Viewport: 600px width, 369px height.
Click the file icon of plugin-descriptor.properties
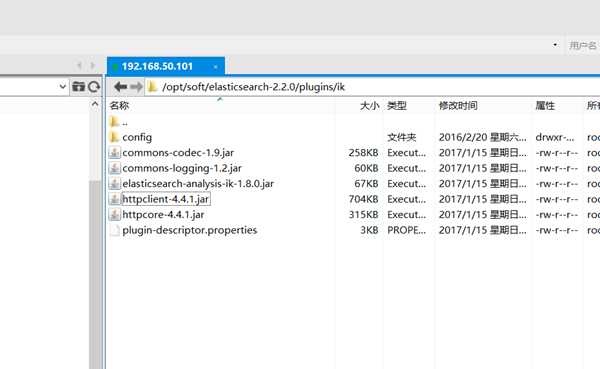[114, 230]
